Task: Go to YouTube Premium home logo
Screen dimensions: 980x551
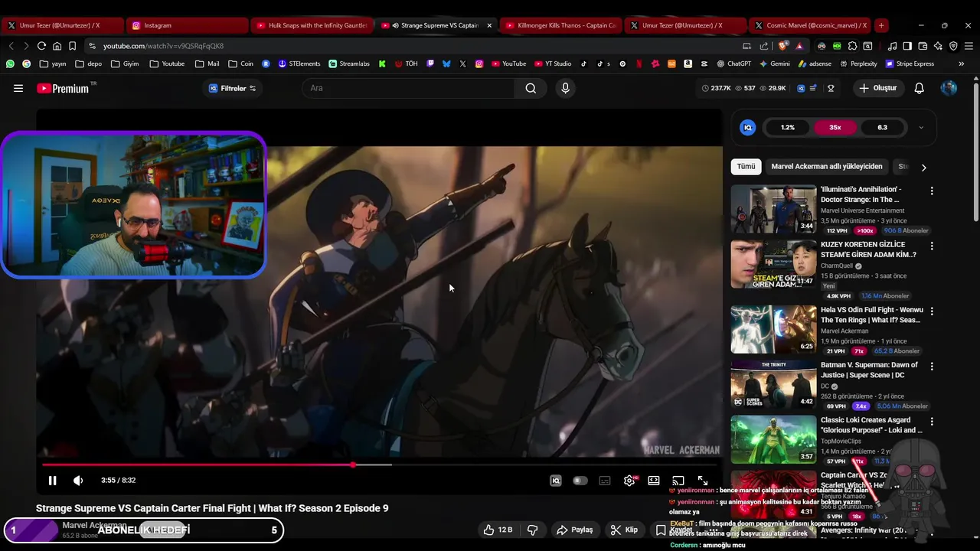Action: click(63, 89)
